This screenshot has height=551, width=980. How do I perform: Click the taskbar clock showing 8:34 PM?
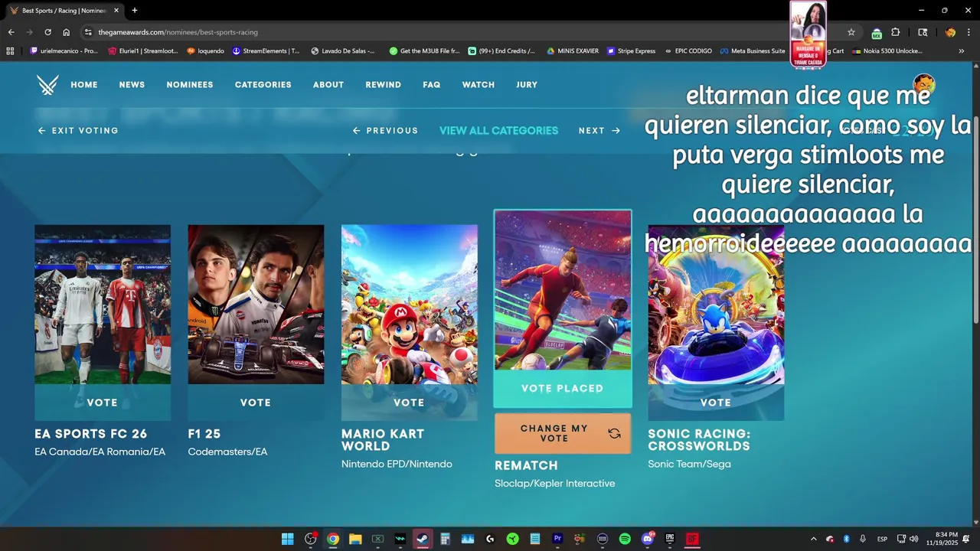[x=942, y=539]
